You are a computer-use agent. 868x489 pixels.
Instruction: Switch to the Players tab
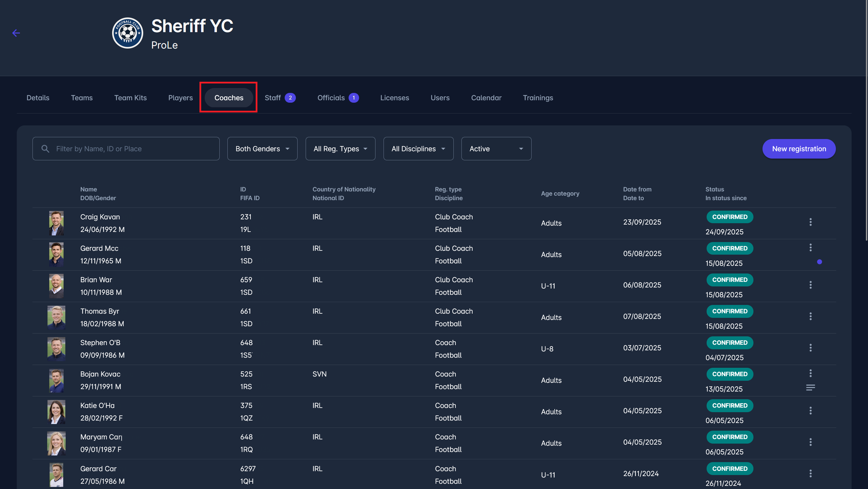(180, 98)
